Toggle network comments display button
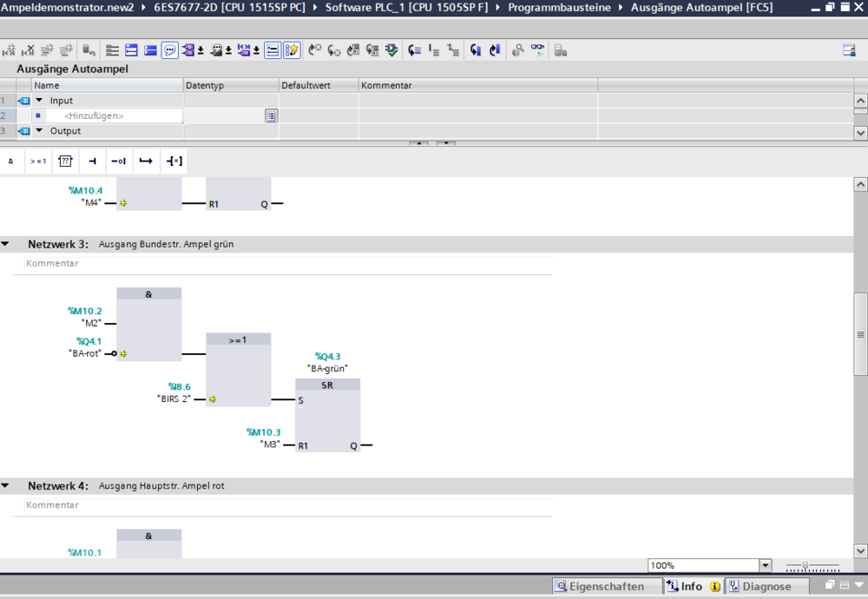 pos(170,50)
